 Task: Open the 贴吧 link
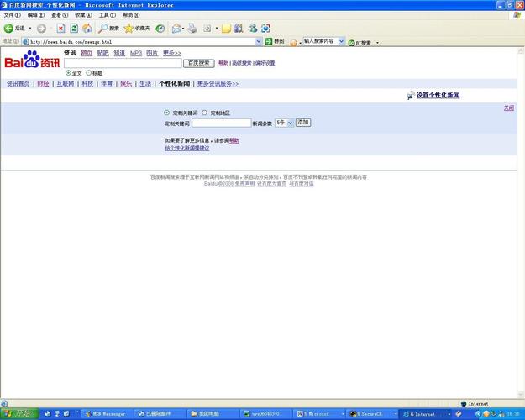pyautogui.click(x=102, y=53)
